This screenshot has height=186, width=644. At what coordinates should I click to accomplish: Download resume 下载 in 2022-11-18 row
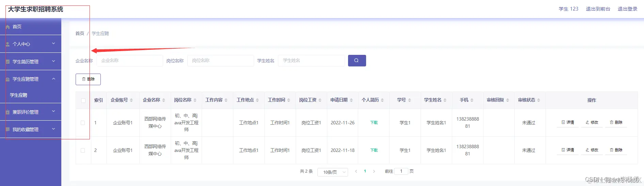(374, 150)
